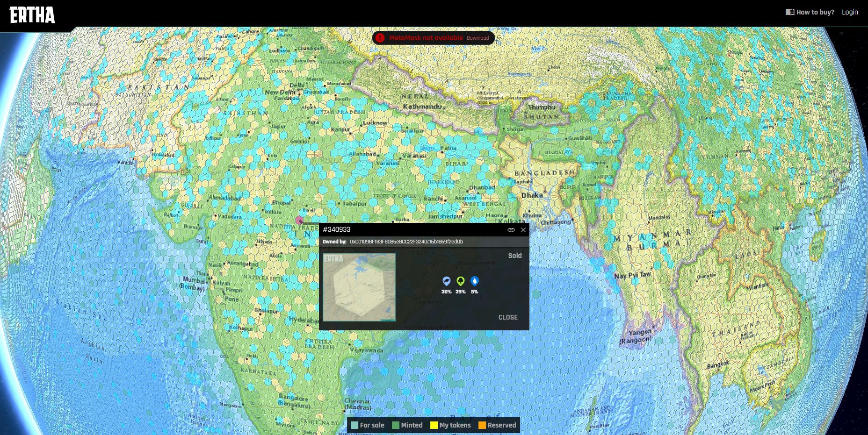868x435 pixels.
Task: Click the Dhaka label on the map
Action: (532, 195)
